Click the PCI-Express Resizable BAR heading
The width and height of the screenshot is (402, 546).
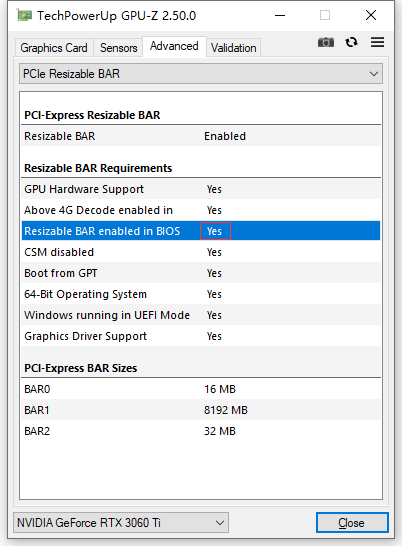coord(92,115)
